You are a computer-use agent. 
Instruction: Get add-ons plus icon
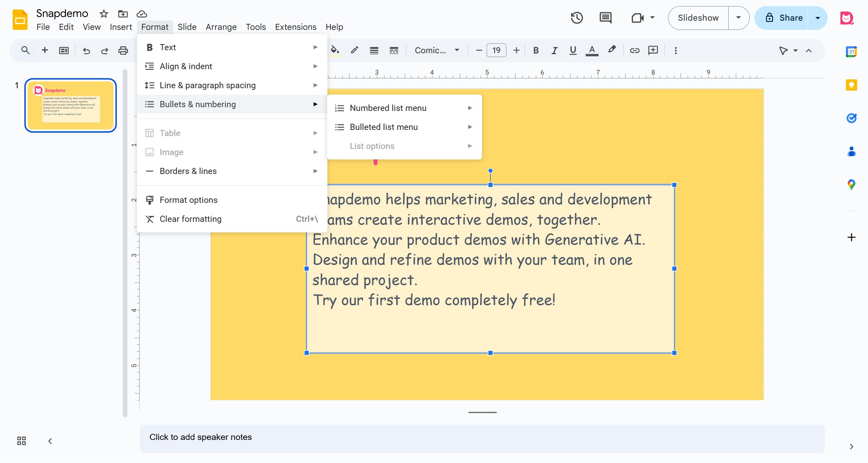click(x=851, y=237)
